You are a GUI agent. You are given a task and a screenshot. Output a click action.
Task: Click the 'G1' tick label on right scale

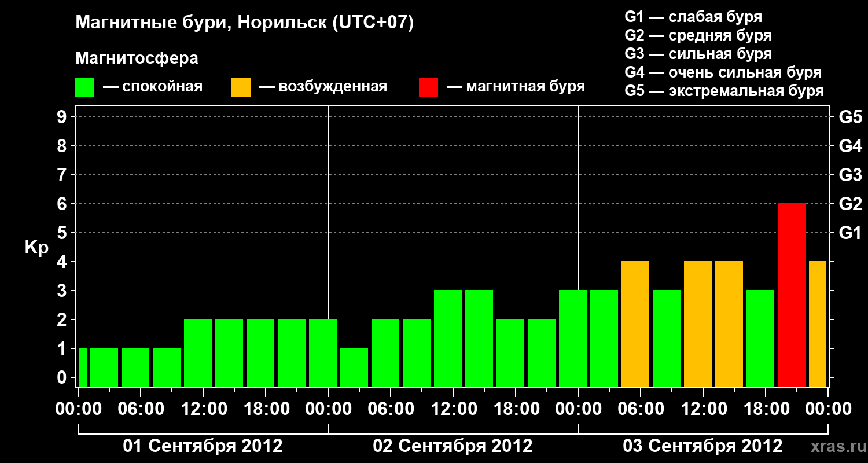(x=850, y=233)
